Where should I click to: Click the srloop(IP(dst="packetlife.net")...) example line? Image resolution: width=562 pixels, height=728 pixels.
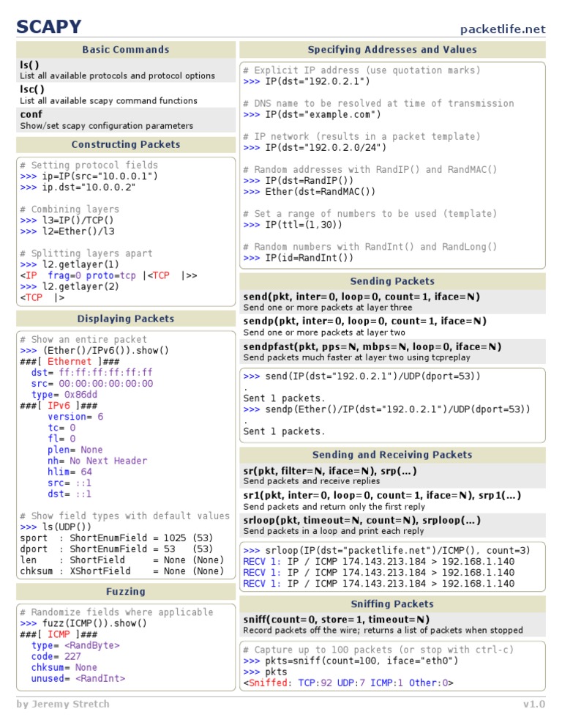tap(386, 551)
